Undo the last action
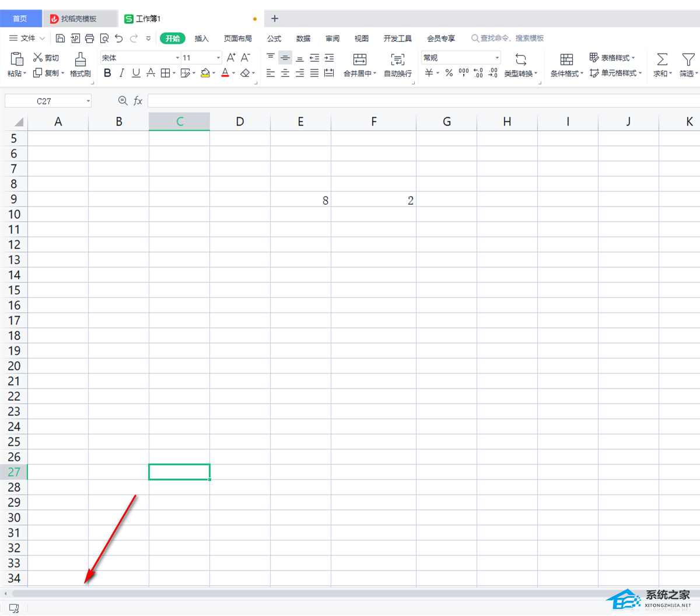The height and width of the screenshot is (616, 700). pos(119,38)
